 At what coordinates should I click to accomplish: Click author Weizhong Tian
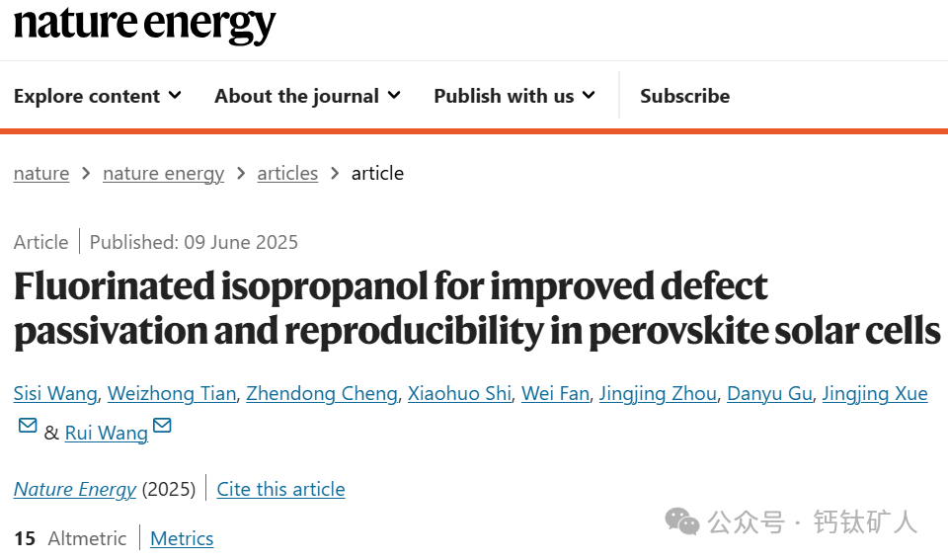click(x=172, y=393)
